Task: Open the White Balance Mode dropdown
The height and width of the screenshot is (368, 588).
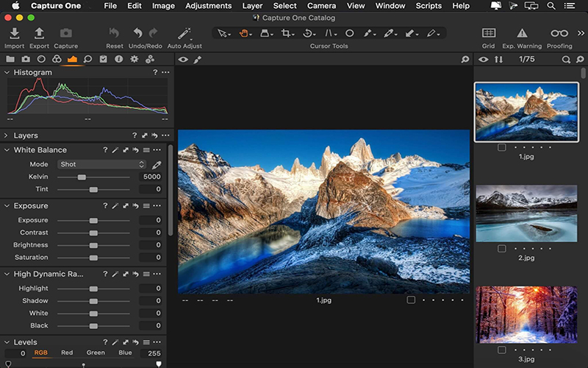Action: 102,165
